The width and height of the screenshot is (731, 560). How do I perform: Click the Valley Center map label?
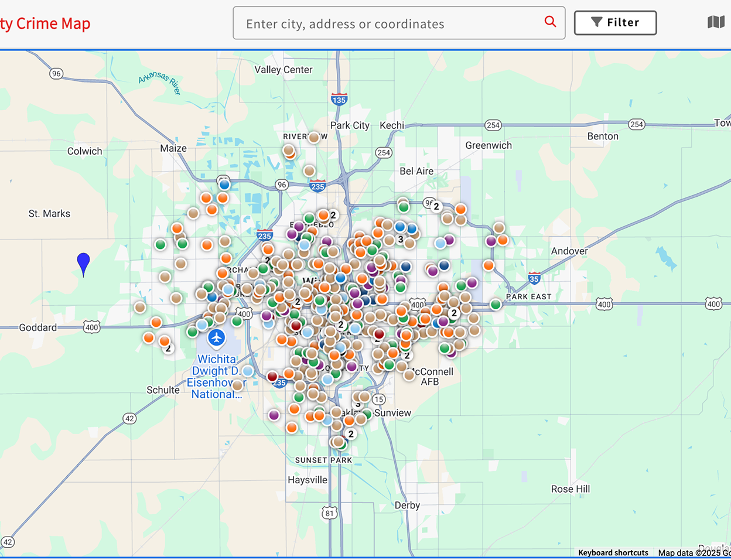283,70
